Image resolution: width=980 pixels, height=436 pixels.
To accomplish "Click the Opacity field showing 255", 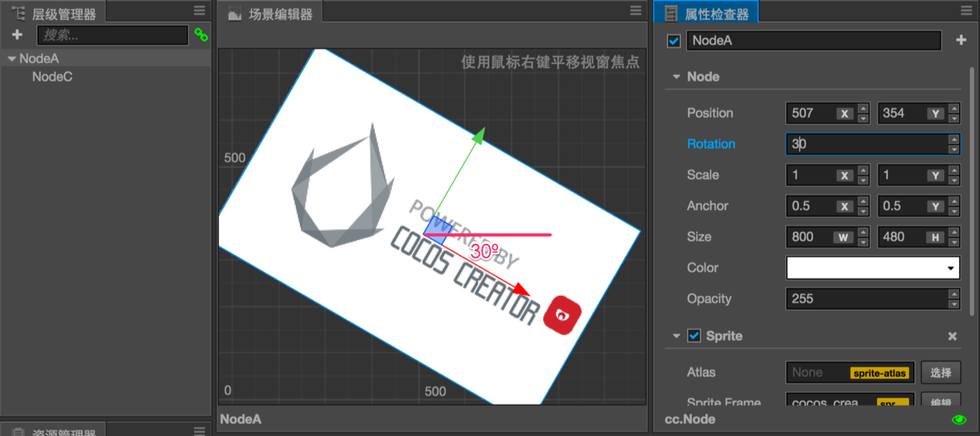I will (x=867, y=299).
